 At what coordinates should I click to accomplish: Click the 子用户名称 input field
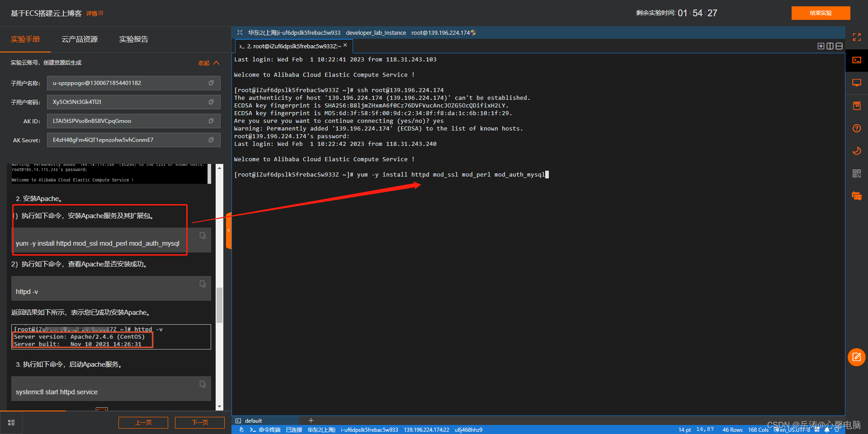click(134, 83)
